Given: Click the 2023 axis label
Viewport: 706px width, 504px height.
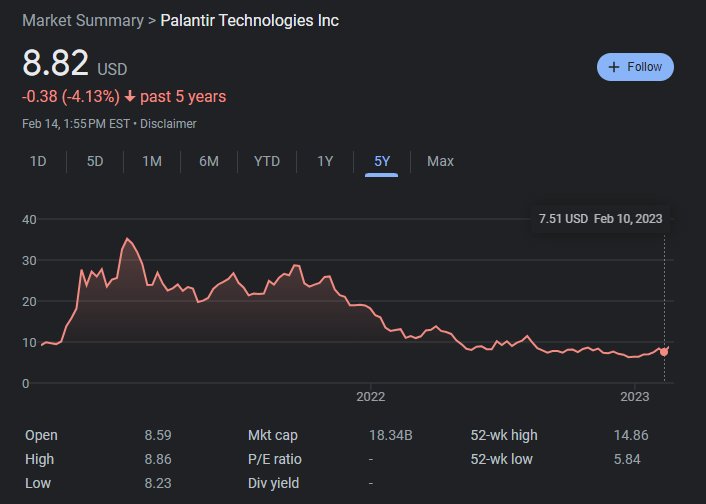Looking at the screenshot, I should tap(634, 397).
